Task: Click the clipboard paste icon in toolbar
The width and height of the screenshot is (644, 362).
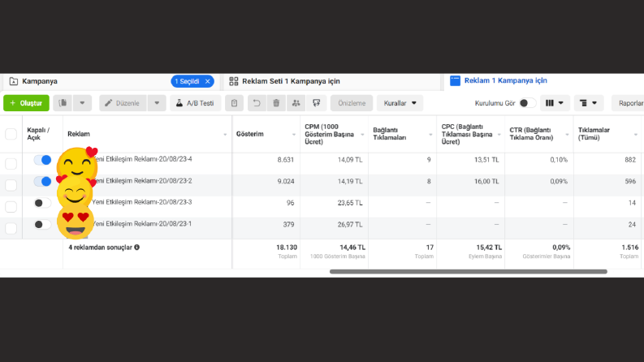Action: [234, 103]
